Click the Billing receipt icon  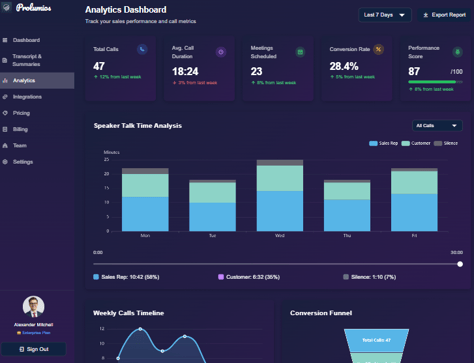click(x=5, y=129)
